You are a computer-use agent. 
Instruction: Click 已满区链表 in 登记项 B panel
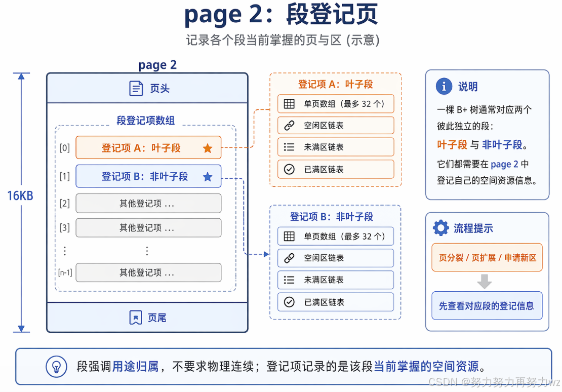pyautogui.click(x=336, y=302)
